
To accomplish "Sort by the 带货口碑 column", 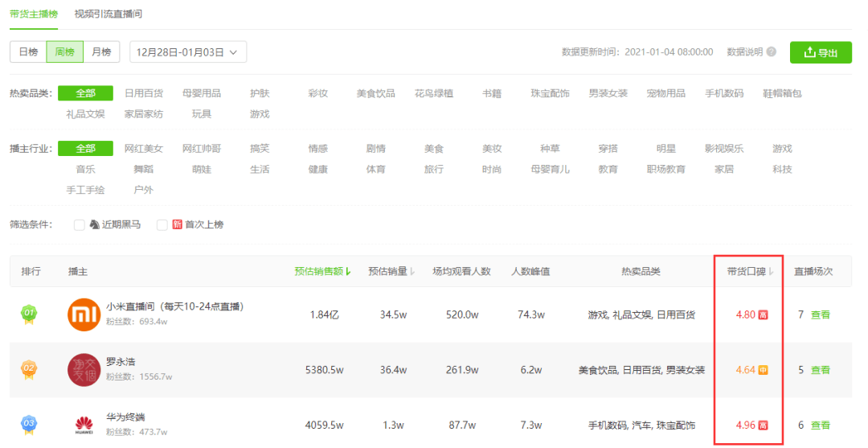I will [750, 271].
